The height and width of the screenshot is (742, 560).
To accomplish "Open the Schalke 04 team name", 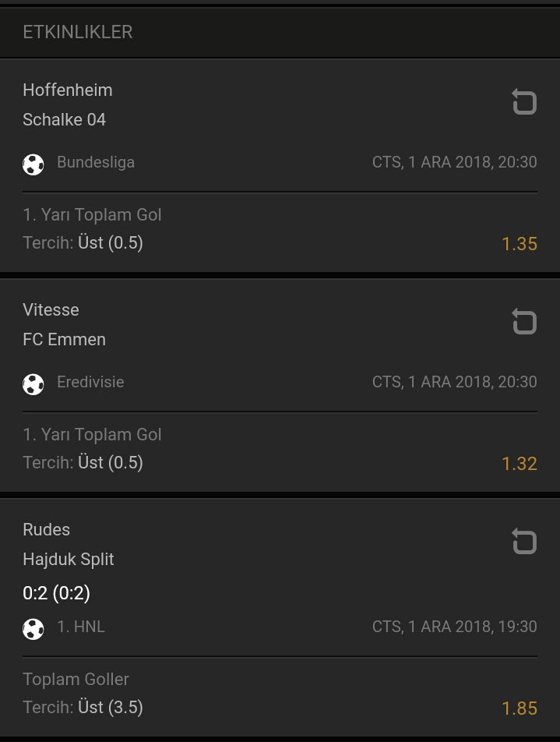I will pyautogui.click(x=65, y=120).
